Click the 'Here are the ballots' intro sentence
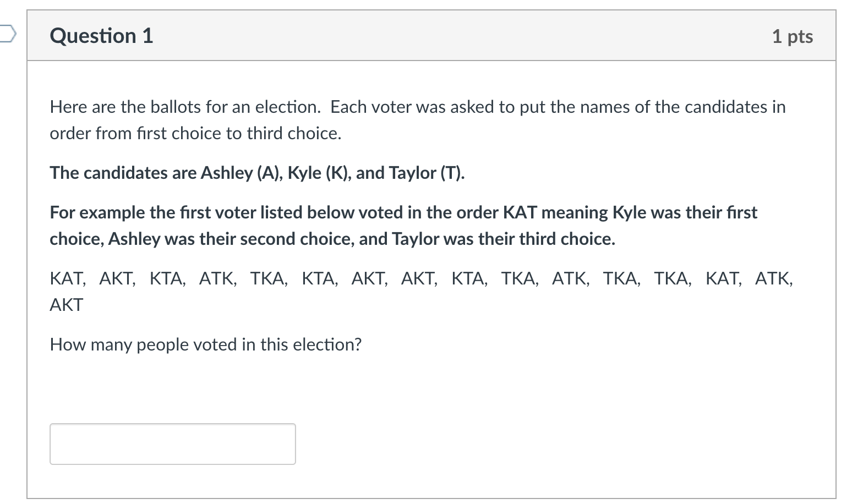 [418, 120]
